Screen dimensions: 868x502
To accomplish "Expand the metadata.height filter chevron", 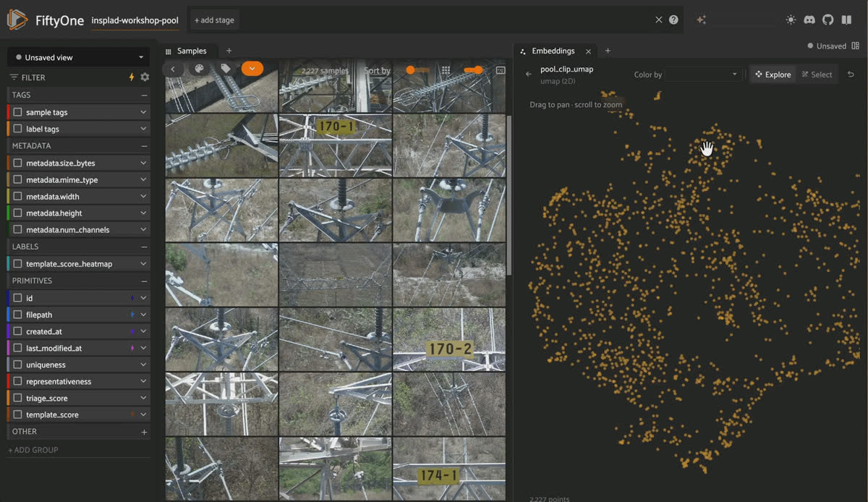I will tap(143, 213).
